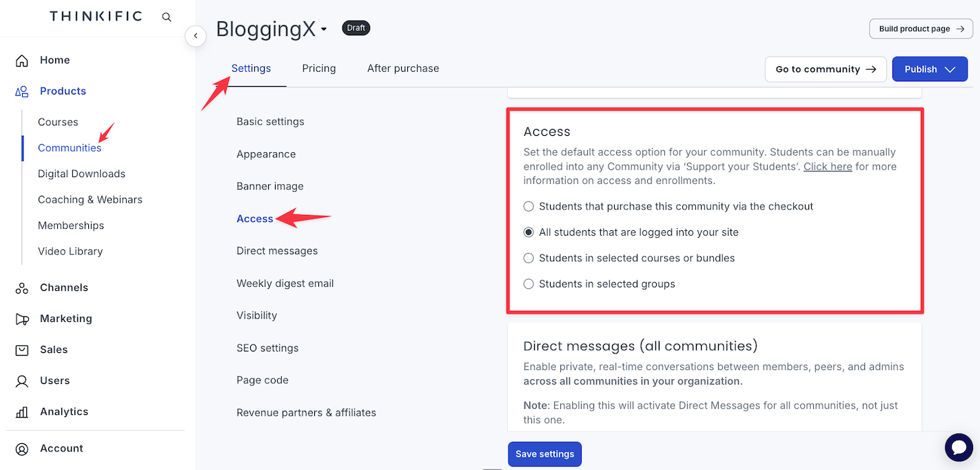Choose all students logged into your site
This screenshot has width=980, height=470.
click(528, 232)
